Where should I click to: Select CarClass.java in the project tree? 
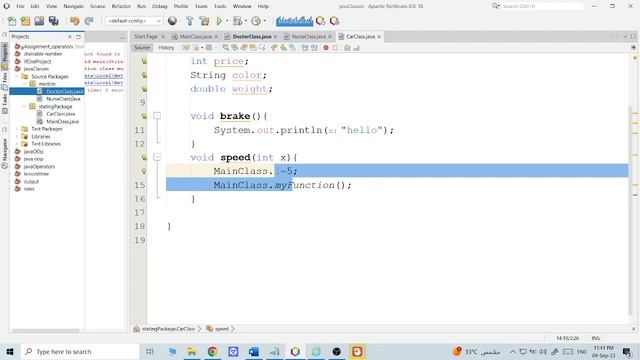[x=60, y=114]
